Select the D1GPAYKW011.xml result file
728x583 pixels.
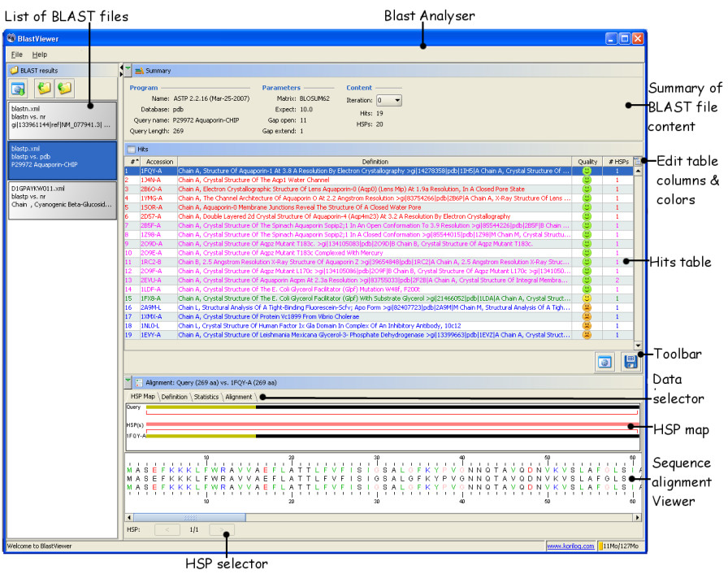click(63, 200)
